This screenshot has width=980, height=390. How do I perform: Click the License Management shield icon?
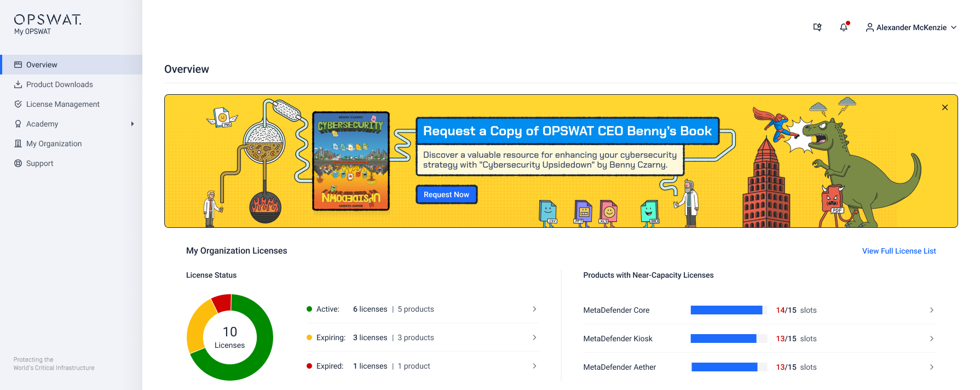[18, 104]
